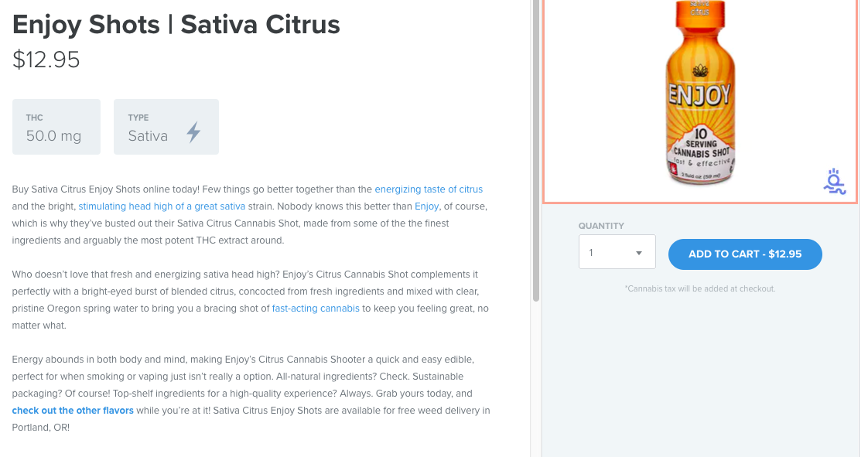Click the THC '50.0 mg' value
The width and height of the screenshot is (868, 457).
click(x=53, y=136)
